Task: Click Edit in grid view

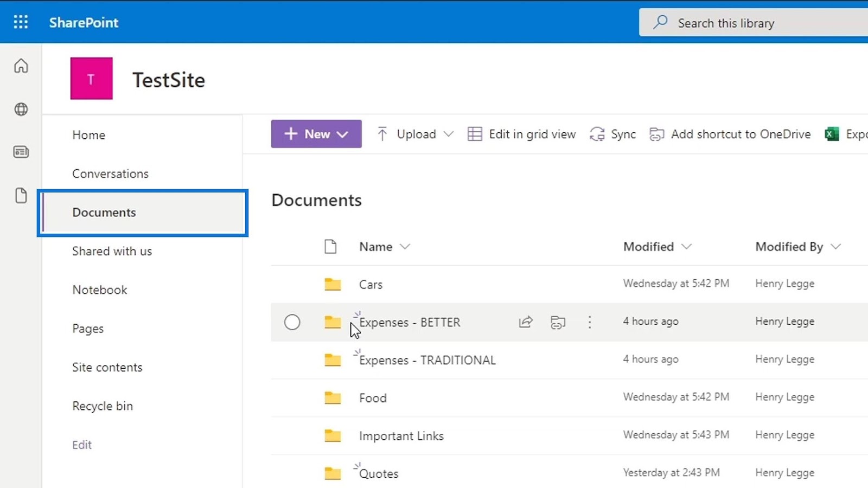Action: 521,134
